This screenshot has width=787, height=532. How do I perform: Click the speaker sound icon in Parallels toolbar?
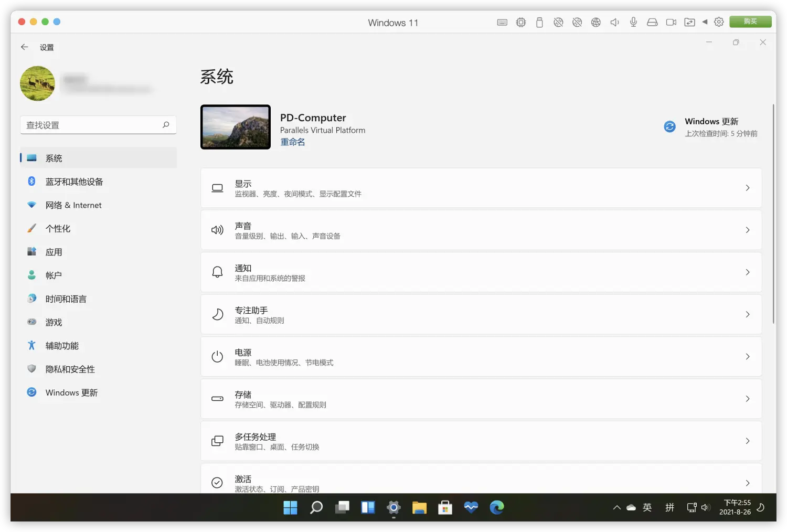tap(615, 22)
